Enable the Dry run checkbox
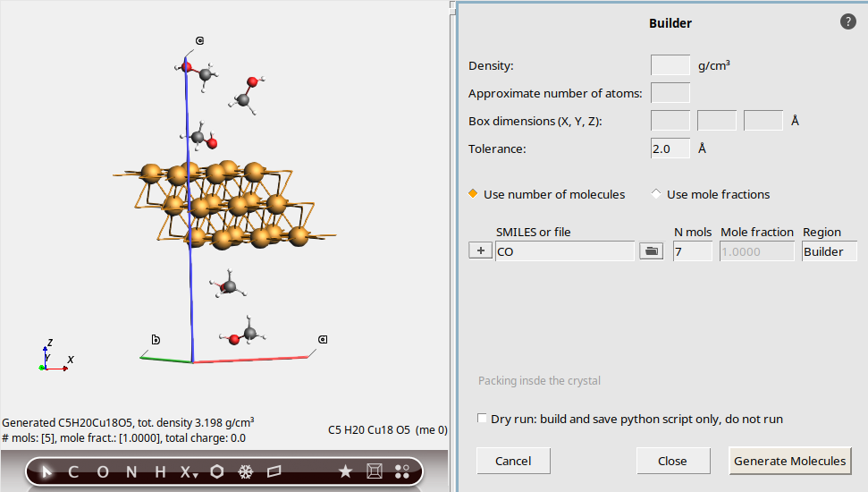868x492 pixels. tap(483, 419)
